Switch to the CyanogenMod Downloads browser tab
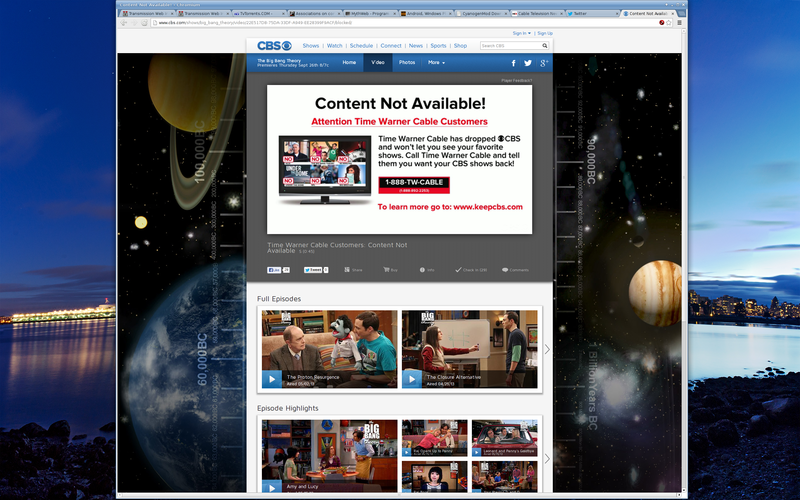The image size is (800, 500). click(481, 14)
